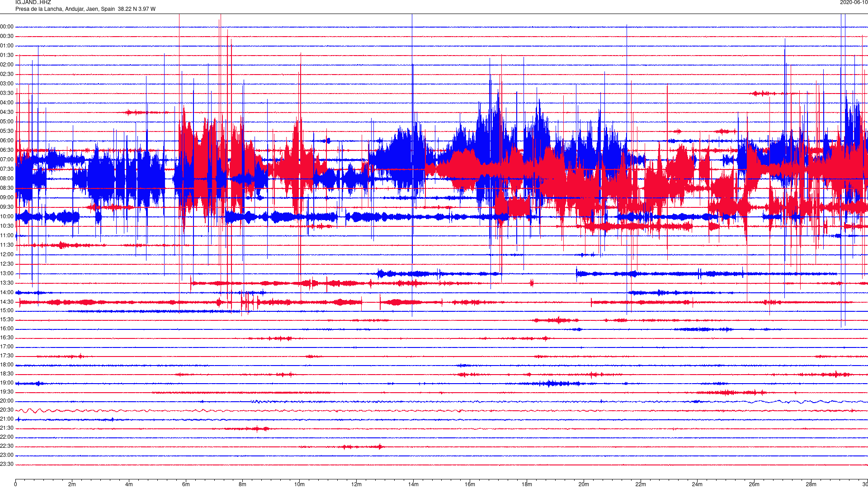Select the 07:00 trace time label

[7, 160]
